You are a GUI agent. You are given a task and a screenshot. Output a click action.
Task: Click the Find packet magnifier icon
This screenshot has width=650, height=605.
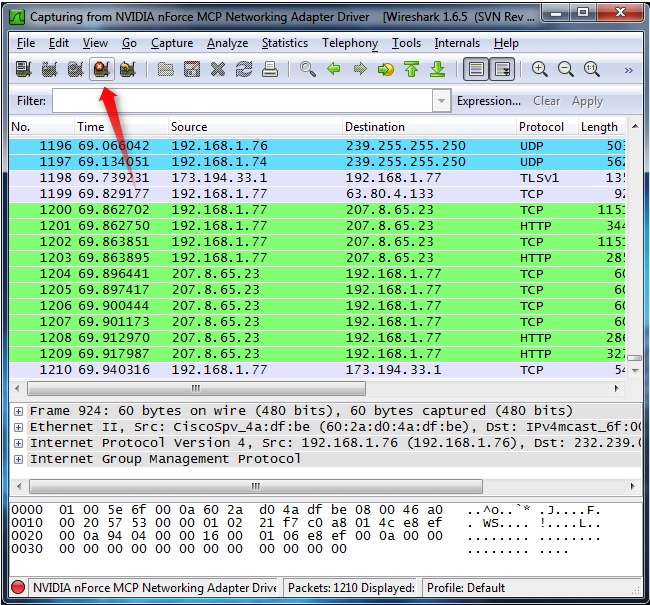click(308, 70)
